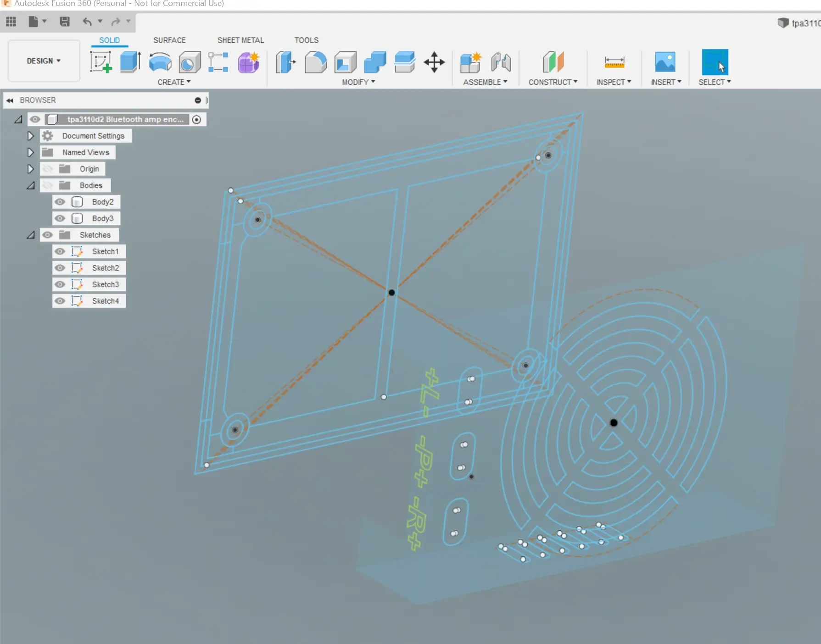The image size is (821, 644).
Task: Select Body2 in the browser
Action: 103,202
